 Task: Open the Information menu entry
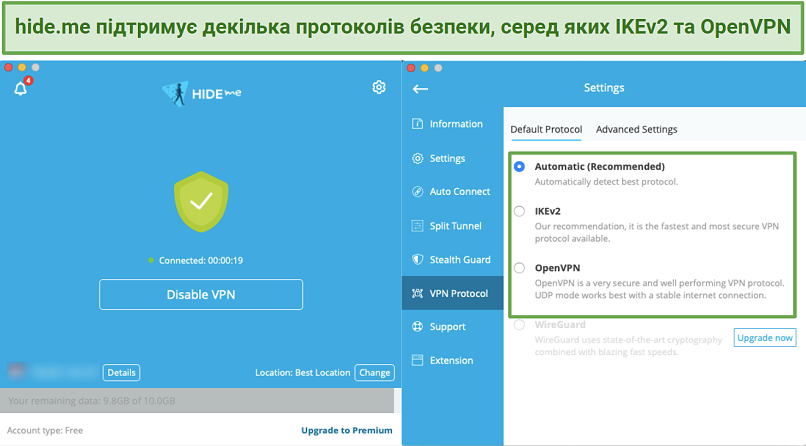(452, 124)
